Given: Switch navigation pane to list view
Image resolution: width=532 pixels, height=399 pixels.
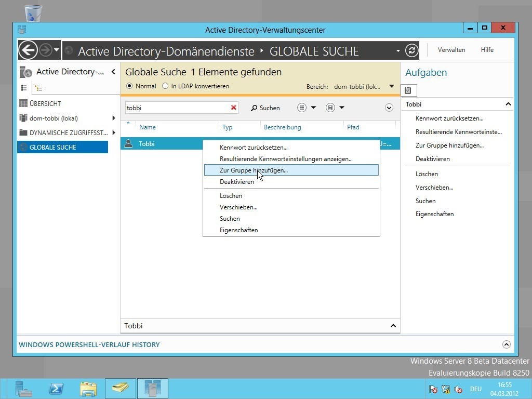Looking at the screenshot, I should [24, 88].
